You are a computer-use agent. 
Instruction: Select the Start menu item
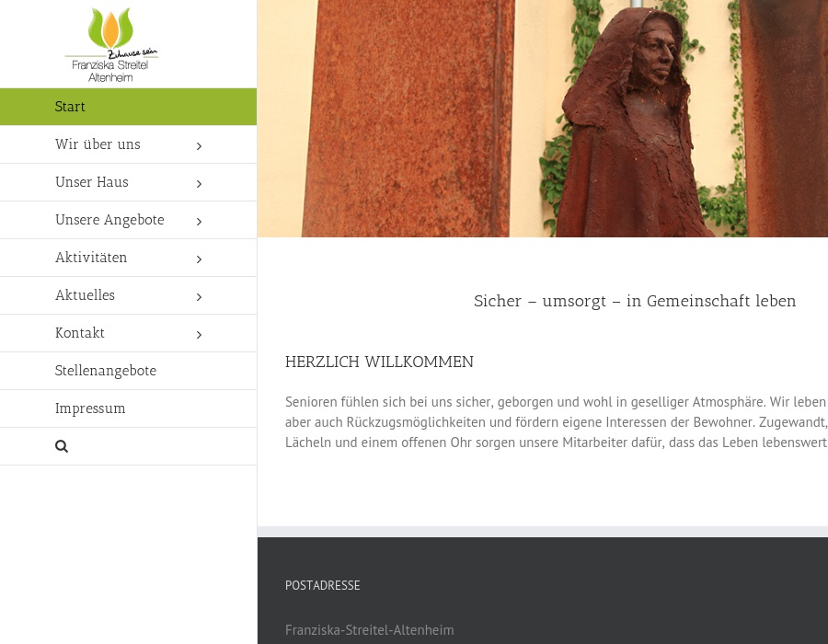[128, 107]
